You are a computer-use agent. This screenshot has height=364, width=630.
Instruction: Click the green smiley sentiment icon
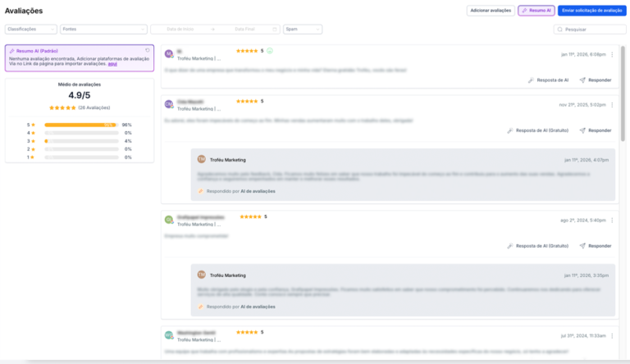[270, 51]
